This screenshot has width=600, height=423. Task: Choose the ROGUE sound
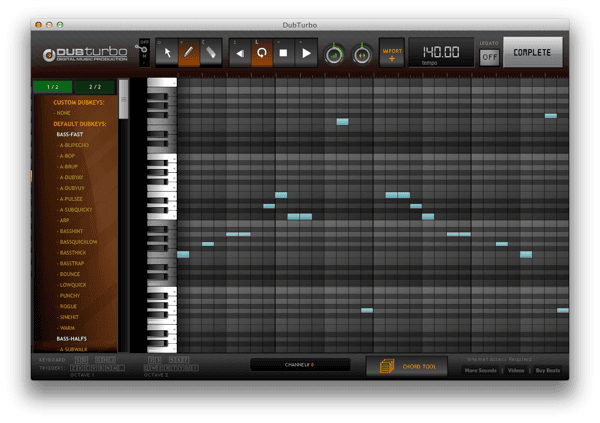[68, 306]
